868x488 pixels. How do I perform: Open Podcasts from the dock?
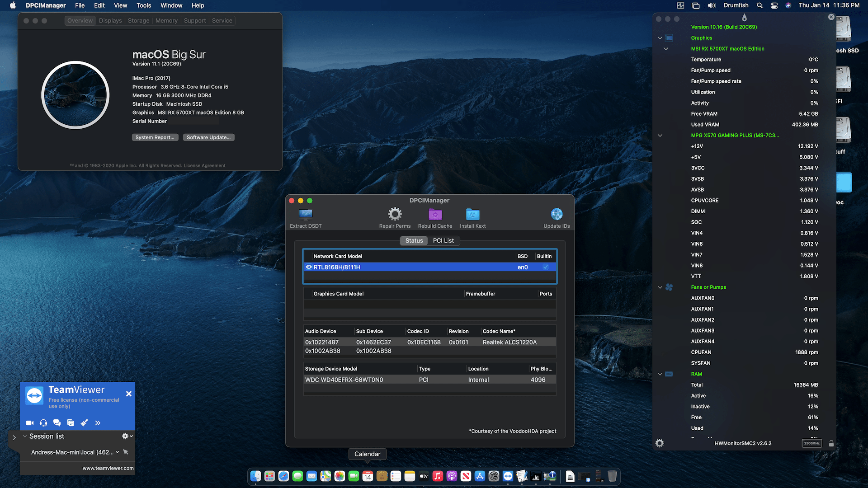[x=452, y=476]
